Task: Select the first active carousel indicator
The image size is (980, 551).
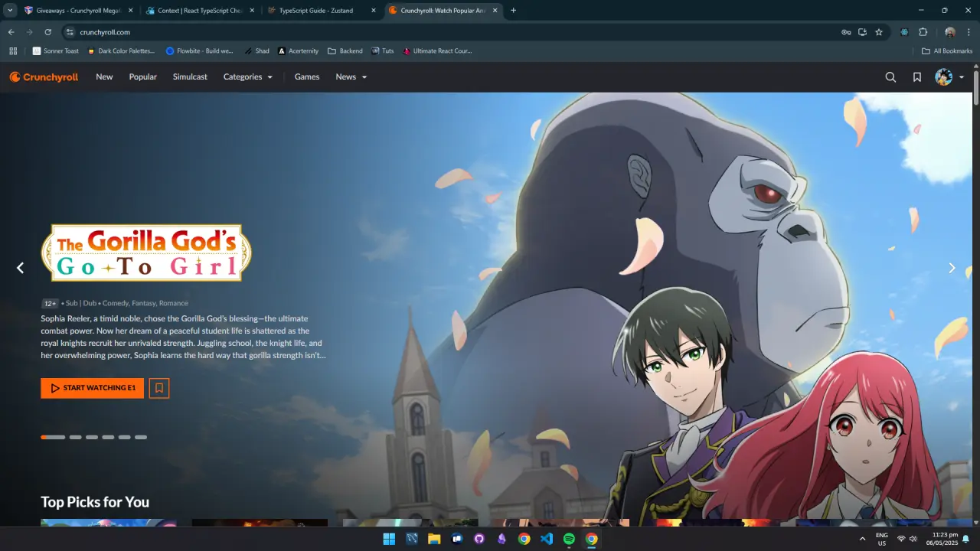Action: [53, 437]
